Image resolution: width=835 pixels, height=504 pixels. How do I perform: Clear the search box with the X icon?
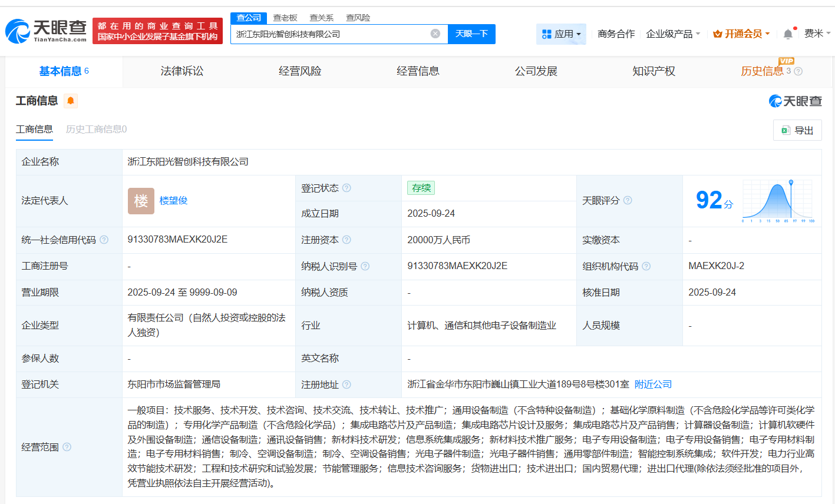pyautogui.click(x=435, y=34)
